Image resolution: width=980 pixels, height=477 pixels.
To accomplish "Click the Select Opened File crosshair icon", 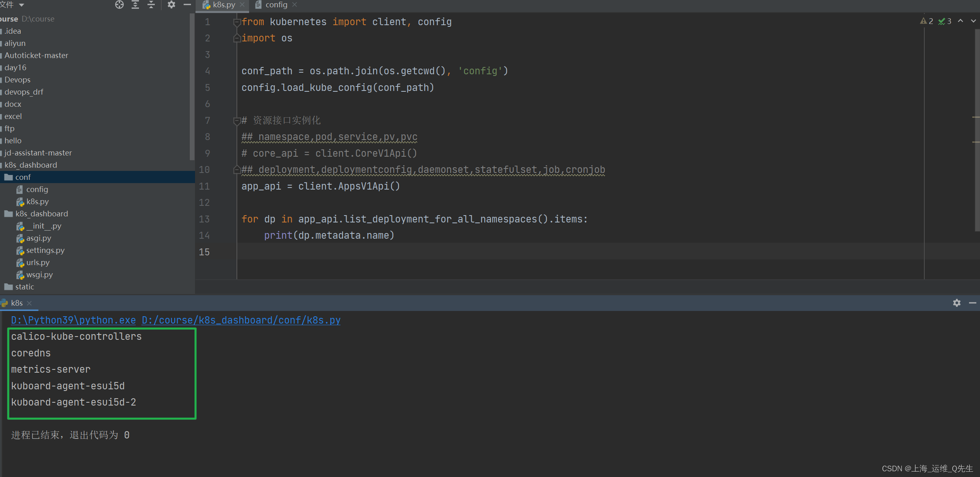I will click(119, 4).
